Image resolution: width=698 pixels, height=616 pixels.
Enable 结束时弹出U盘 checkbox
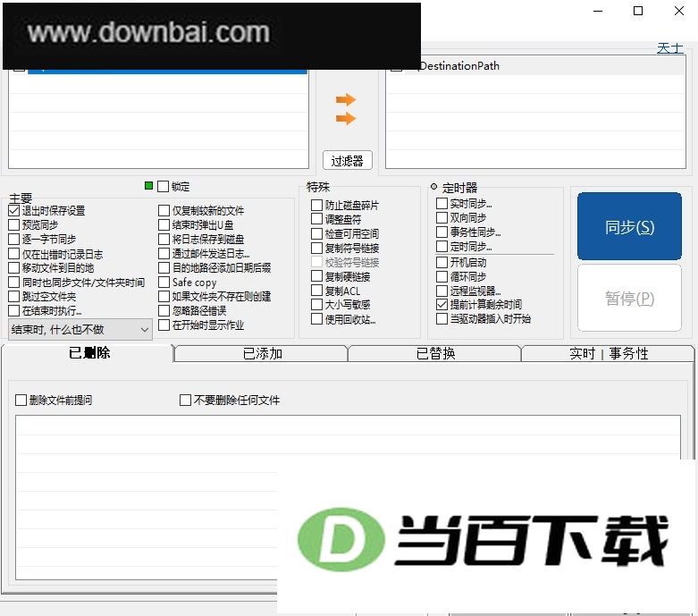pyautogui.click(x=164, y=225)
